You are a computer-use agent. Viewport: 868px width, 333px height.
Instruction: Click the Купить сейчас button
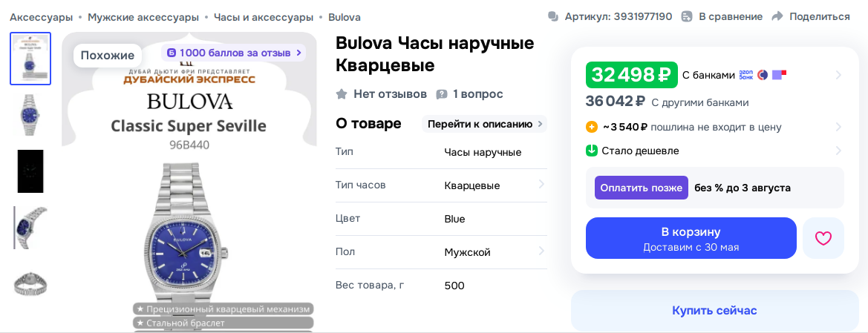(714, 311)
